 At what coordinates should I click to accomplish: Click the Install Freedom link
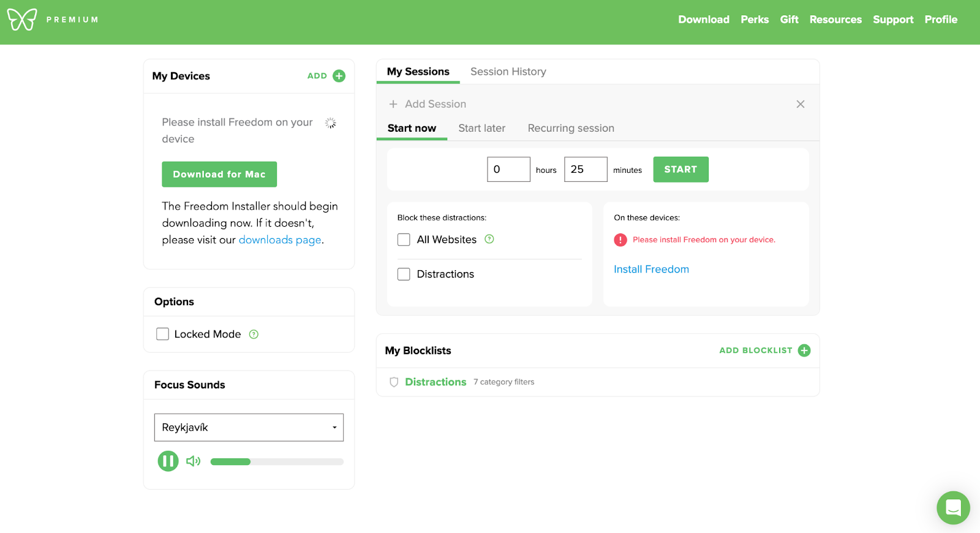pos(651,269)
